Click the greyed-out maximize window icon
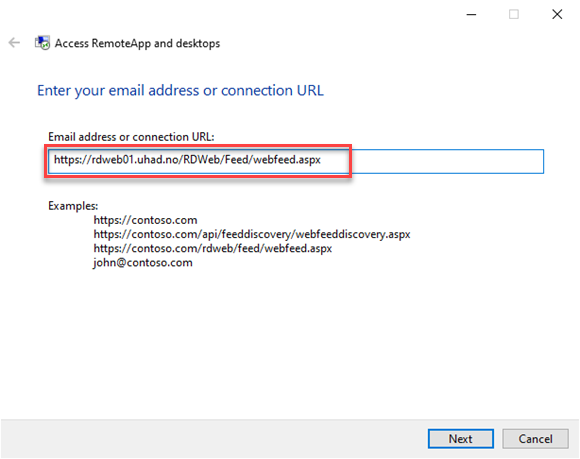This screenshot has width=580, height=459. (514, 14)
